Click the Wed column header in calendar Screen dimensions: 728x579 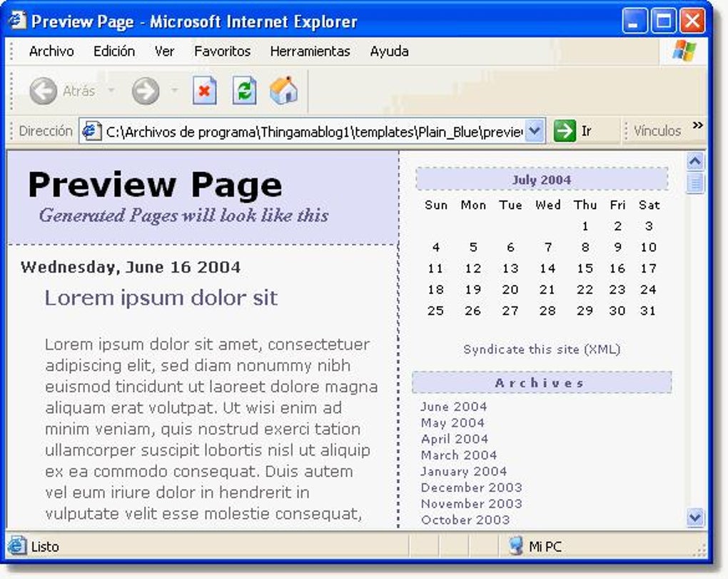[x=548, y=205]
